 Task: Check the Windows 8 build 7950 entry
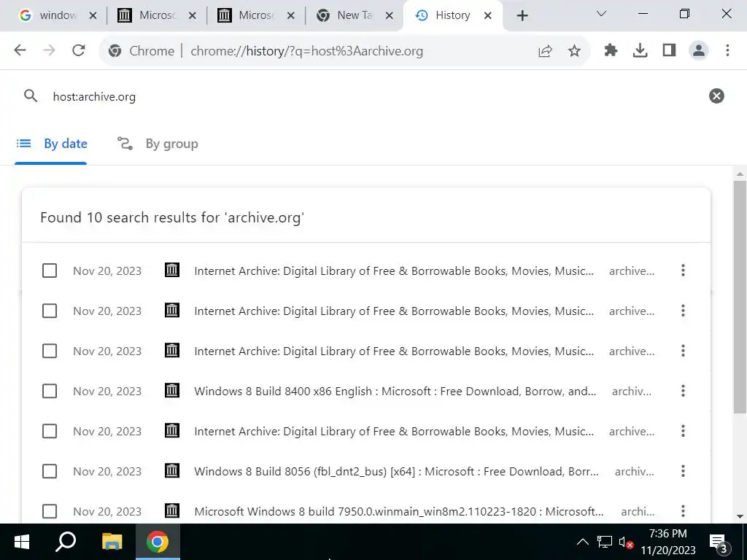point(50,511)
